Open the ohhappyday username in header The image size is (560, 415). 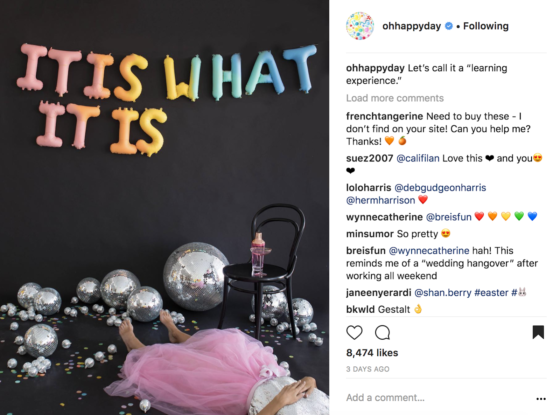[411, 26]
